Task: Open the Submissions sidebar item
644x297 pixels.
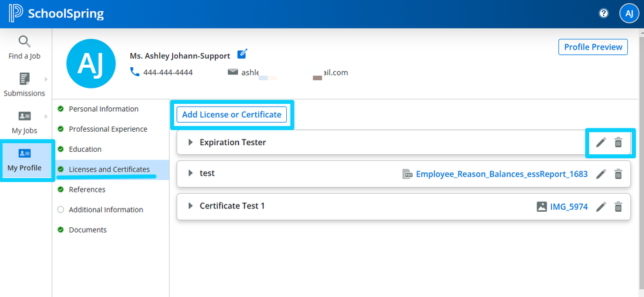Action: tap(24, 85)
